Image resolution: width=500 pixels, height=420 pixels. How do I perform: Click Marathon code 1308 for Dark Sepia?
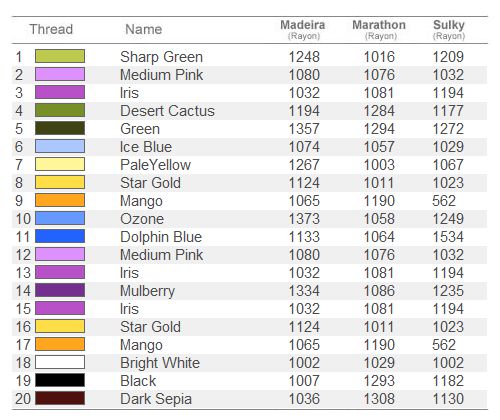[x=379, y=399]
